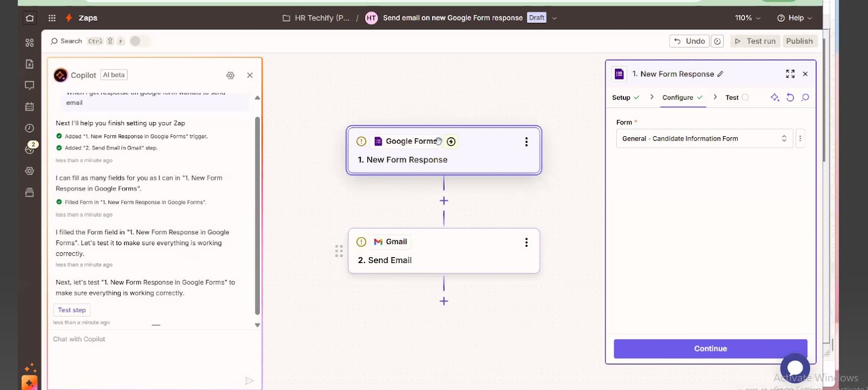Viewport: 868px width, 390px height.
Task: Select the Gmail Send Email step card
Action: tap(444, 251)
